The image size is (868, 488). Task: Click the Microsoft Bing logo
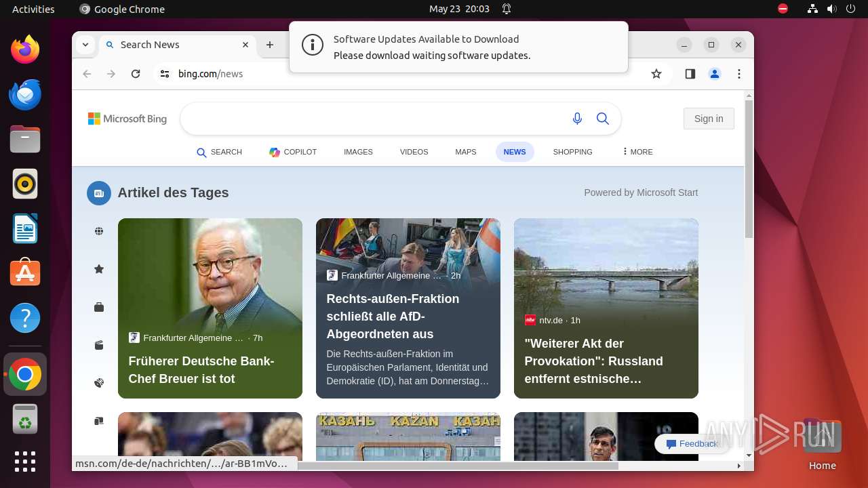click(127, 119)
